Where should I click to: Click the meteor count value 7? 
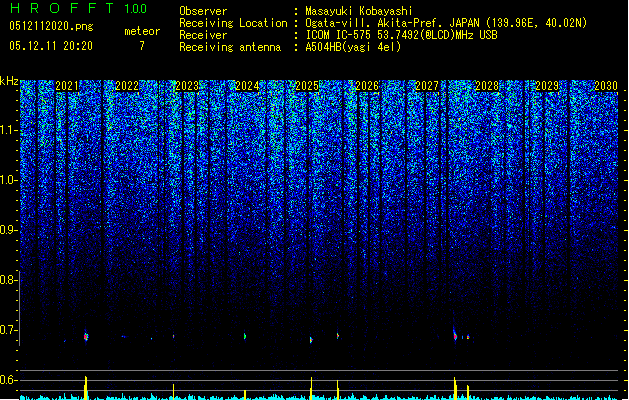click(142, 46)
